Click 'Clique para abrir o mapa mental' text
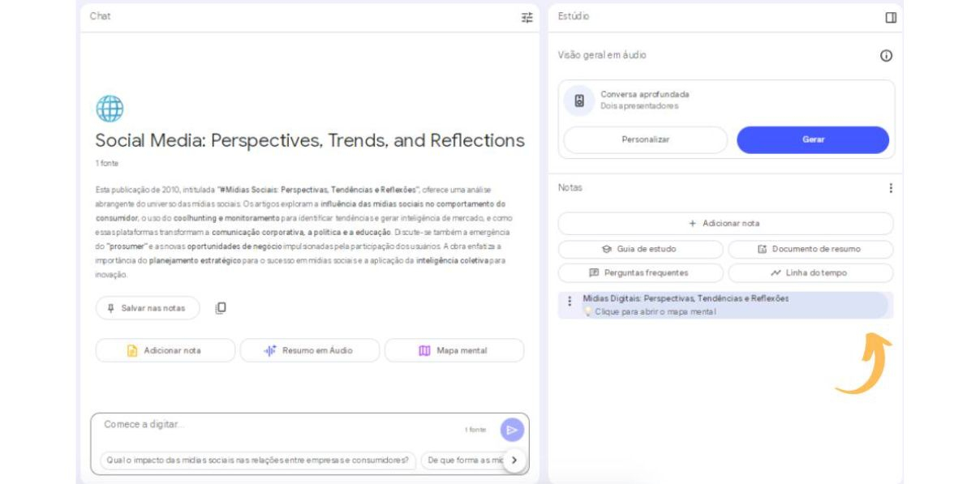The height and width of the screenshot is (484, 980). (655, 311)
